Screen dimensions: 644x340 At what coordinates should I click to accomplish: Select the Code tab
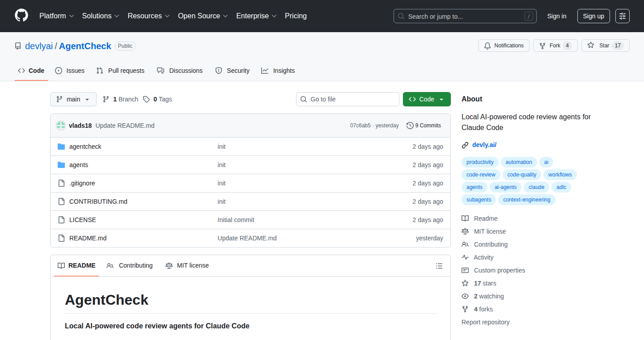click(x=31, y=71)
